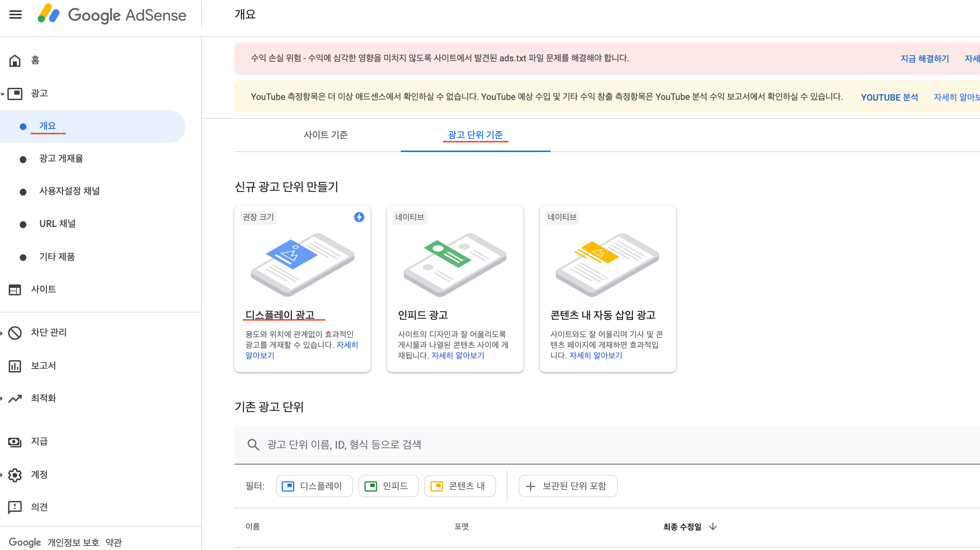Click the 지금 해결하기 link
This screenshot has width=980, height=550.
[x=924, y=59]
